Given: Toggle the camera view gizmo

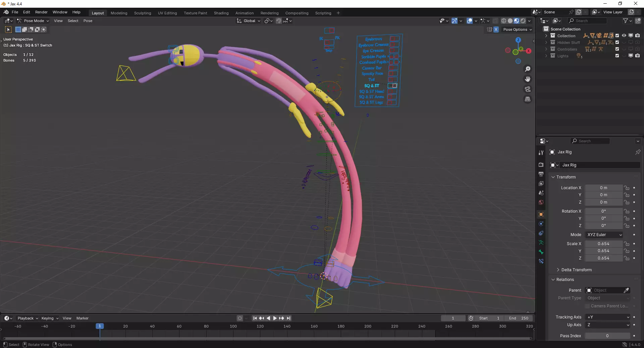Looking at the screenshot, I should point(528,89).
